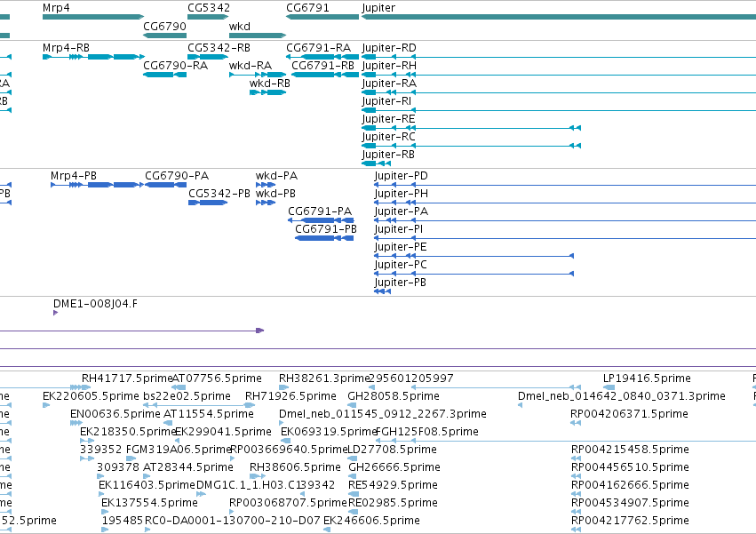
Task: Click EST EN00636.5prime
Action: point(115,414)
